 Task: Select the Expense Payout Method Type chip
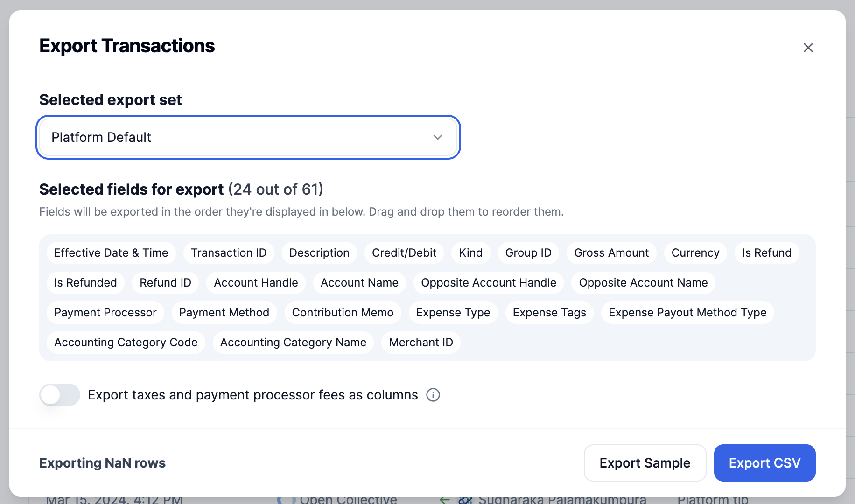tap(687, 313)
